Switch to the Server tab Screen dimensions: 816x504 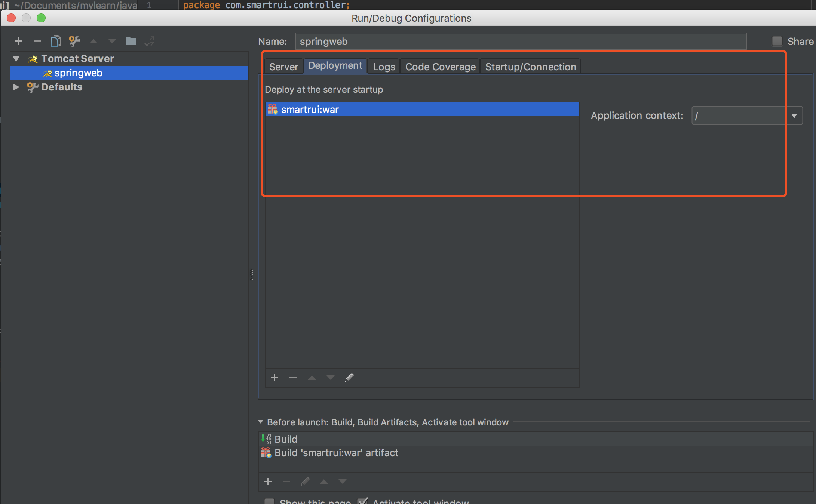(x=284, y=67)
